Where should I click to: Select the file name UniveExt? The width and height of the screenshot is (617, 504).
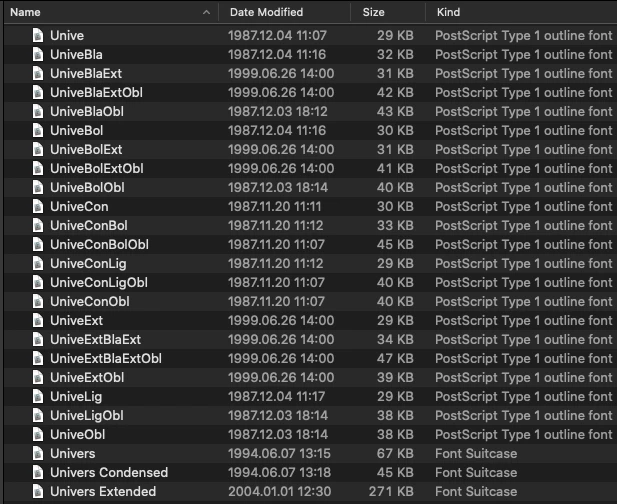tap(77, 320)
